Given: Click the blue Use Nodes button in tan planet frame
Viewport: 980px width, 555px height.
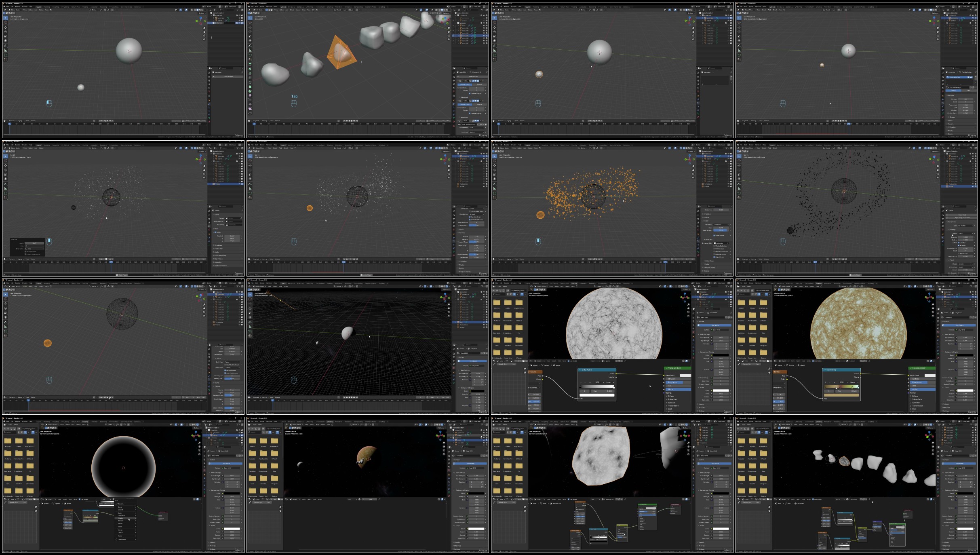Looking at the screenshot, I should pos(959,325).
